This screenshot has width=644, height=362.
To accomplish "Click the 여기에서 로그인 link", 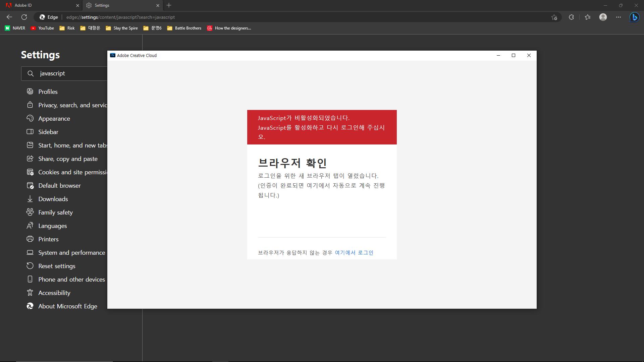I will tap(354, 252).
